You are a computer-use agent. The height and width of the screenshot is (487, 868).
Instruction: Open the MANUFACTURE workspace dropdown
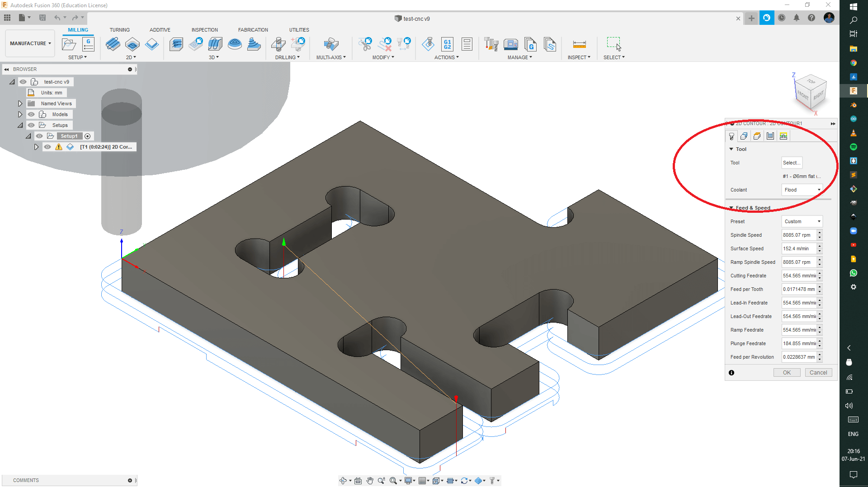(x=30, y=43)
